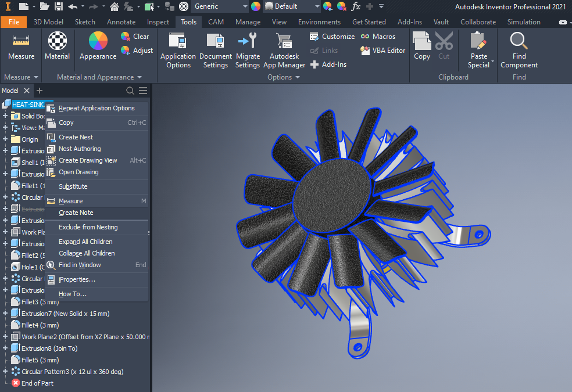The height and width of the screenshot is (392, 572).
Task: Choose Substitute in context menu
Action: (x=96, y=186)
